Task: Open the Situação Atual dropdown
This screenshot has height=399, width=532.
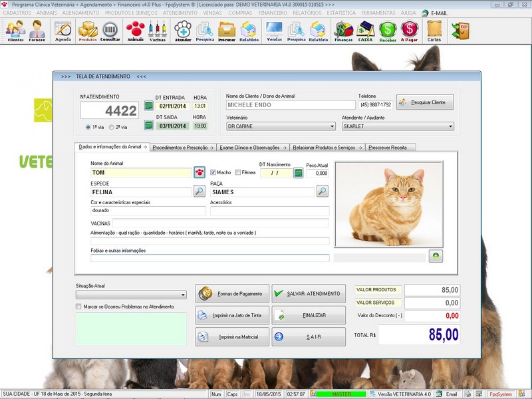Action: [183, 295]
